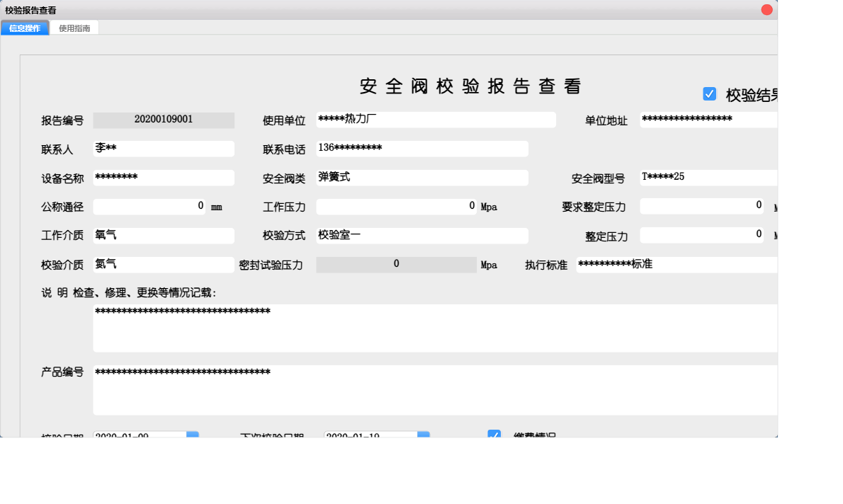Switch to the 信息操作 tab

pos(24,28)
